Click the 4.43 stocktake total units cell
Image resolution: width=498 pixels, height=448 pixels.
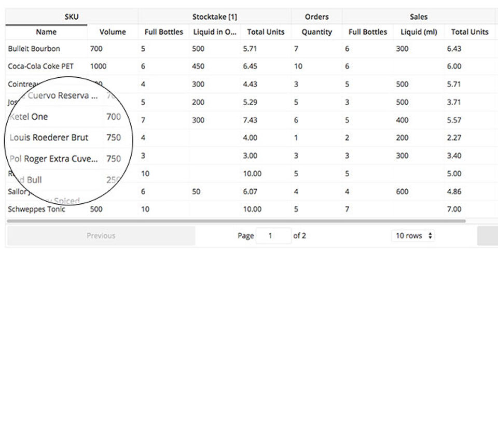pos(250,84)
